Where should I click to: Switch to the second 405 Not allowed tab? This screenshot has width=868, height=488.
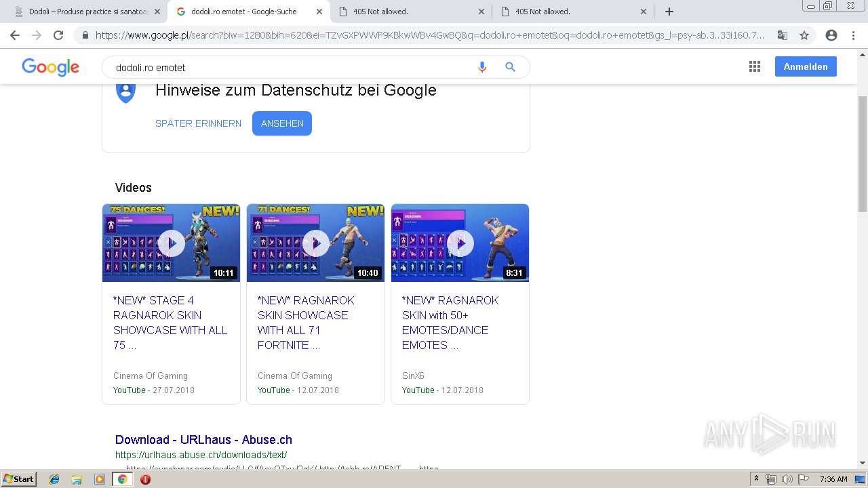tap(574, 12)
